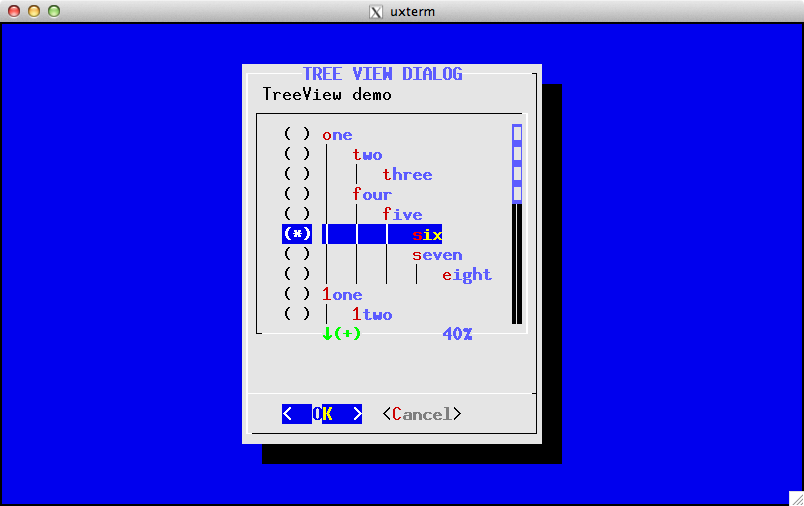The height and width of the screenshot is (506, 804).
Task: Select the radio button for 'three'
Action: coord(297,175)
